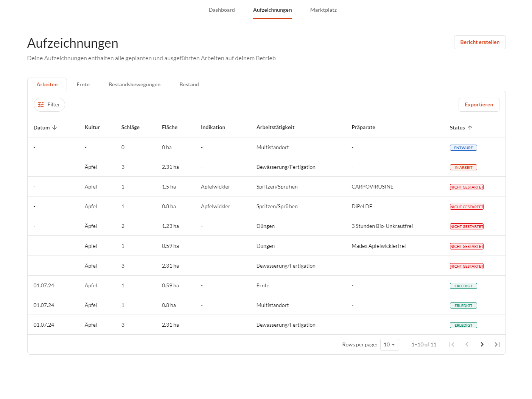Click the first page pagination icon
This screenshot has width=532, height=399.
point(452,344)
